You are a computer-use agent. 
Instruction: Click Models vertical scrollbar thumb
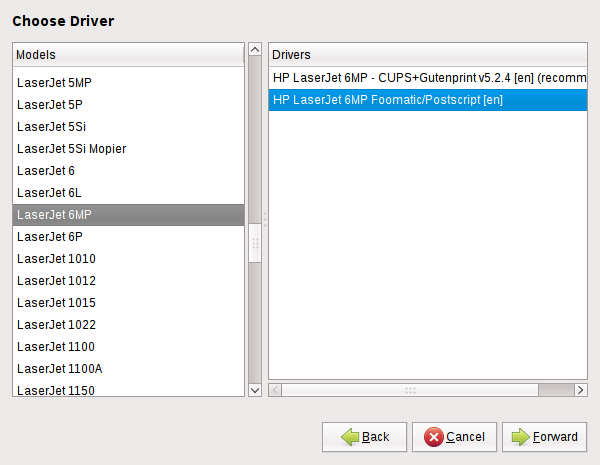pos(255,243)
